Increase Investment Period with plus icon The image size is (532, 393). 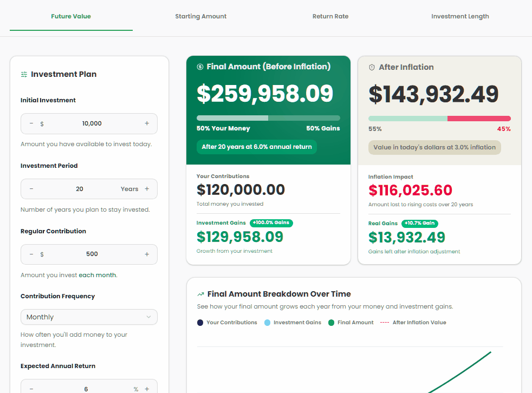click(x=146, y=189)
